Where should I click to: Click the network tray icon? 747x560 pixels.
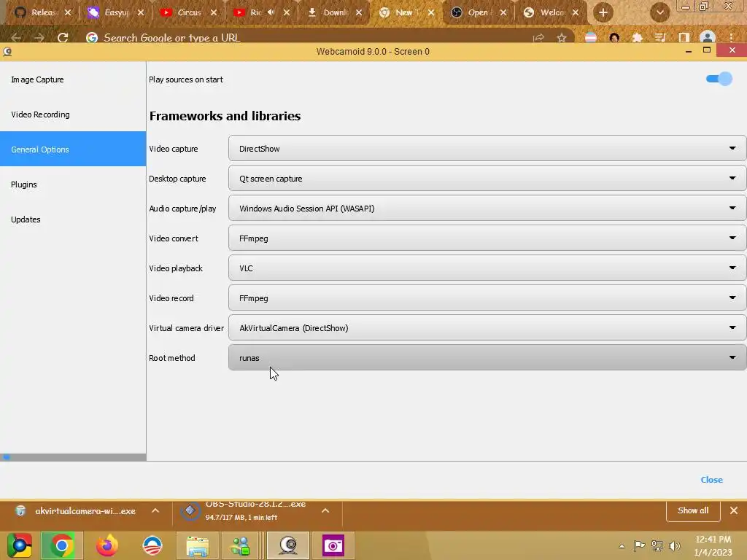point(657,545)
